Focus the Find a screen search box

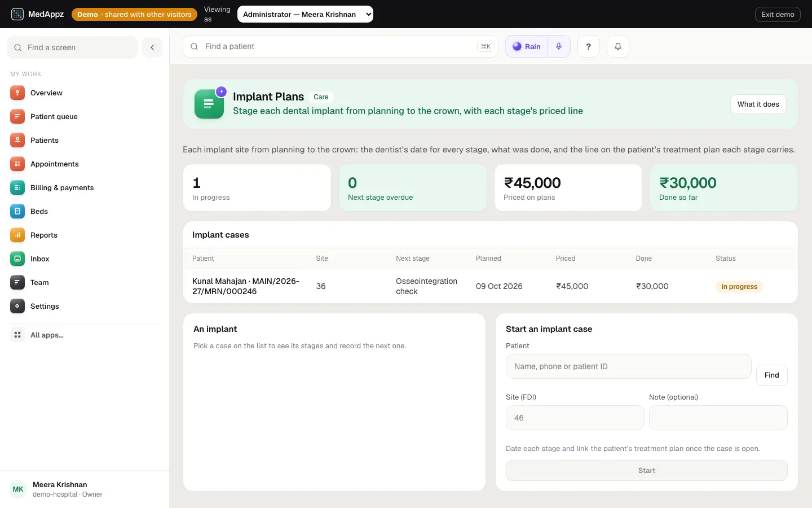72,47
